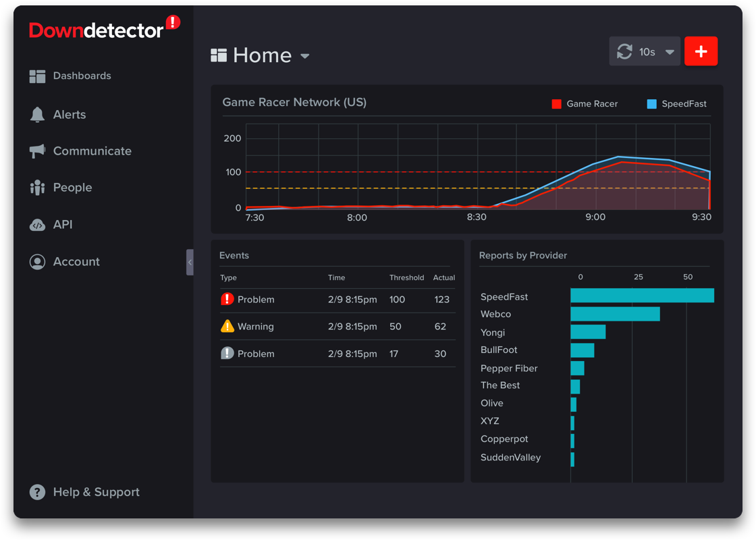Click the API code icon
The width and height of the screenshot is (756, 540).
click(37, 225)
